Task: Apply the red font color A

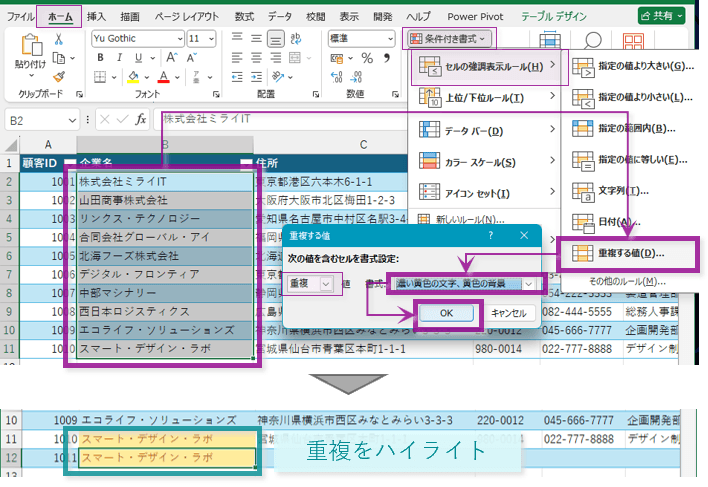Action: [163, 77]
